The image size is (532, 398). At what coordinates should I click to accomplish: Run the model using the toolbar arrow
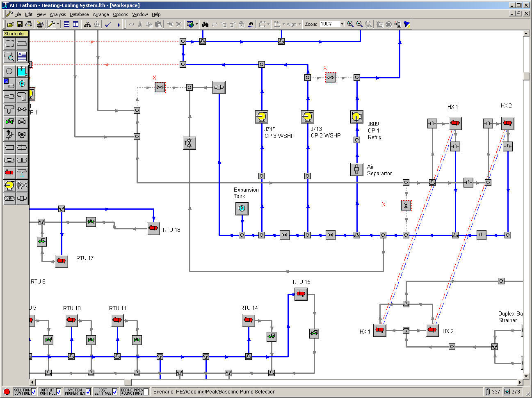point(119,24)
